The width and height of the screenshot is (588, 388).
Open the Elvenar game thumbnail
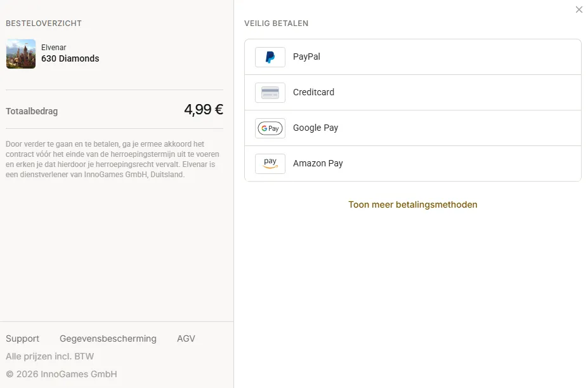pos(21,54)
